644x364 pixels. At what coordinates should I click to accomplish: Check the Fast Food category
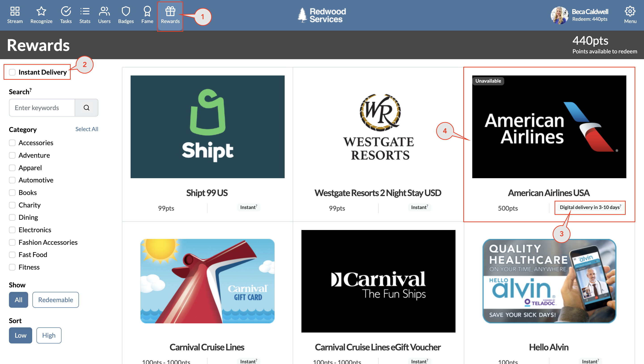click(12, 255)
